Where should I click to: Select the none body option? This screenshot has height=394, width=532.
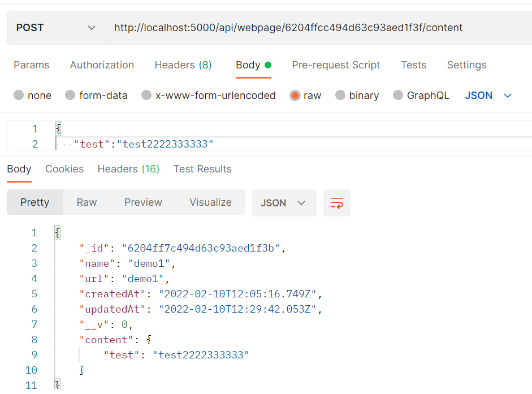click(x=32, y=96)
